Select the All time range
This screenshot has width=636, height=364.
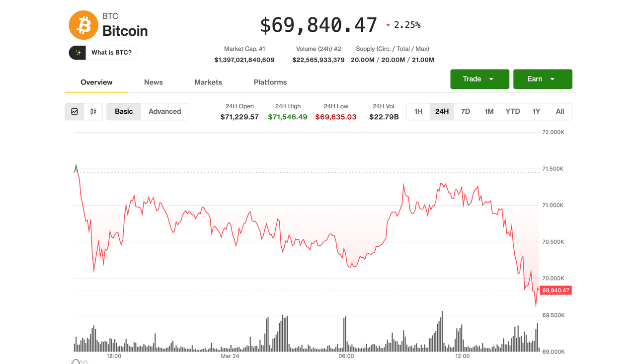pyautogui.click(x=560, y=111)
